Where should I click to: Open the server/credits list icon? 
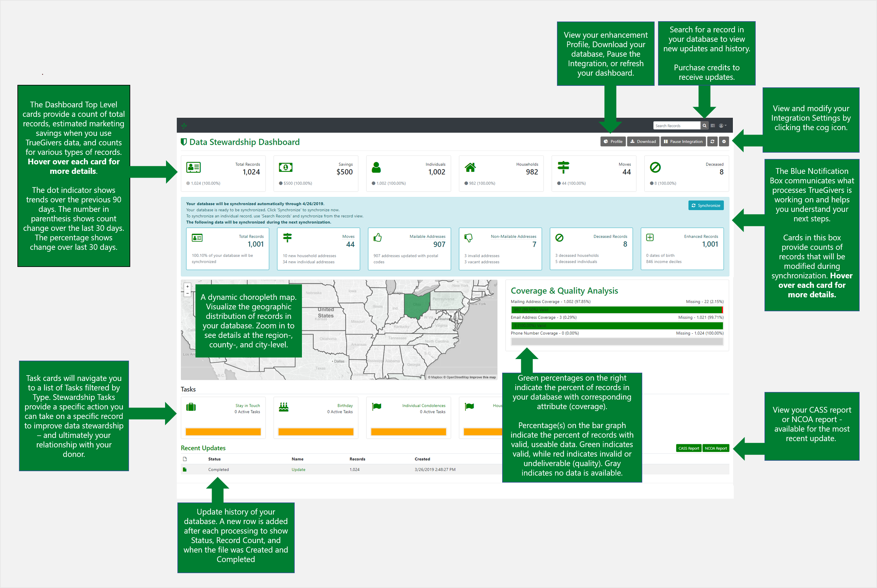click(713, 126)
